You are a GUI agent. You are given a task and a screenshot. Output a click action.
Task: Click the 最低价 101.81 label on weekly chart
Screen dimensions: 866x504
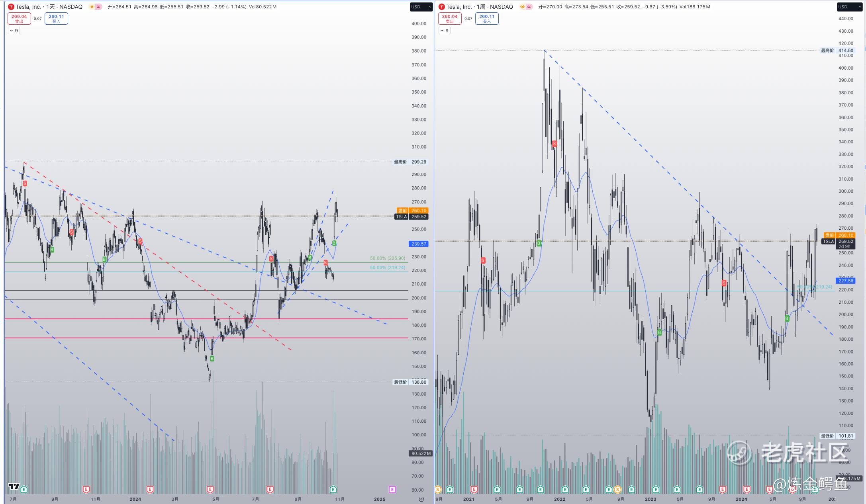(x=837, y=436)
